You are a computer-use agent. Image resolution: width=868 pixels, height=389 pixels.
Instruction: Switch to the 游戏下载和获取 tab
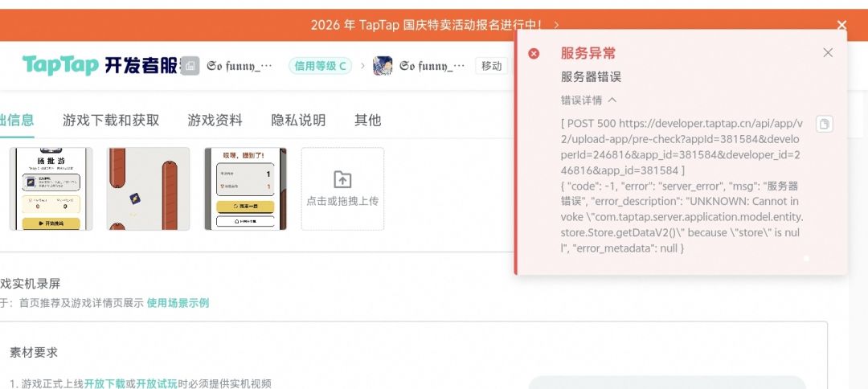click(x=111, y=120)
